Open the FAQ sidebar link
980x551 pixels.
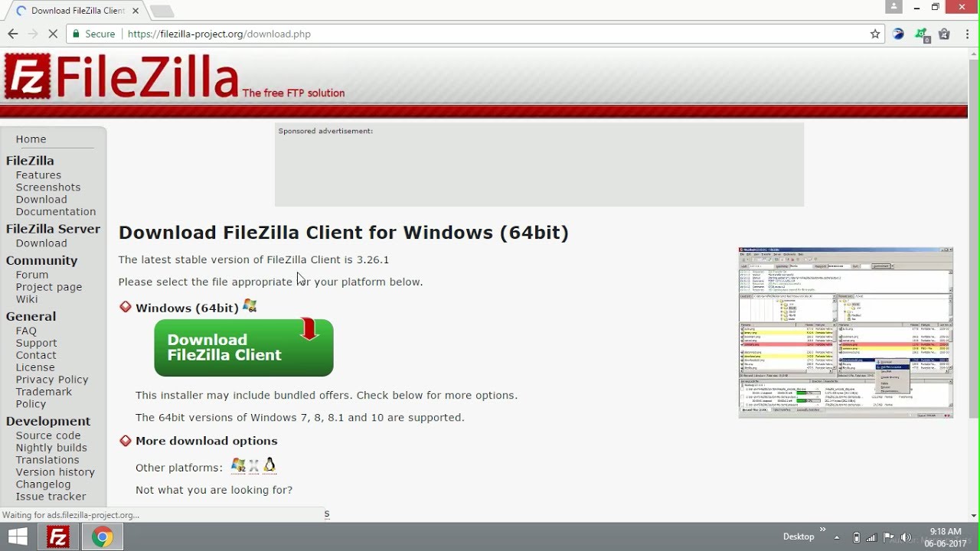(x=26, y=331)
